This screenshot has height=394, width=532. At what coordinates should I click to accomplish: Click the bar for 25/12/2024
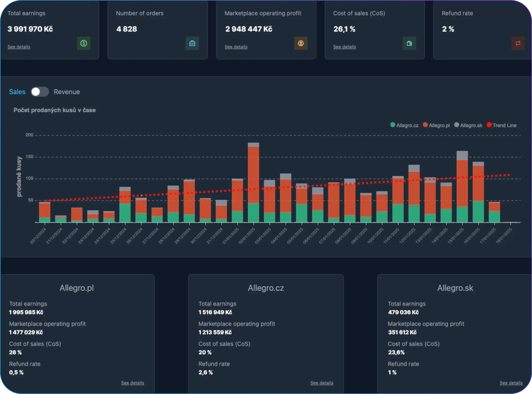125,205
